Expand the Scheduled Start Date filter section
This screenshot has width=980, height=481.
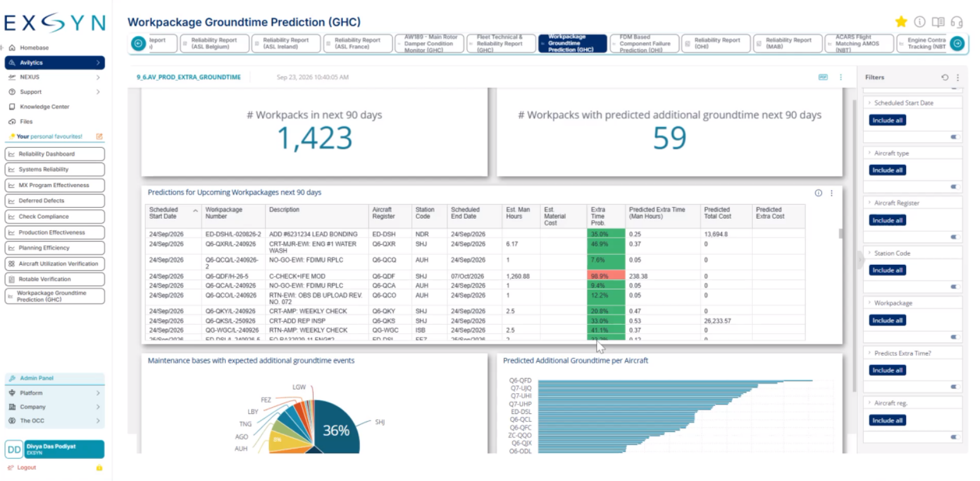coord(870,102)
